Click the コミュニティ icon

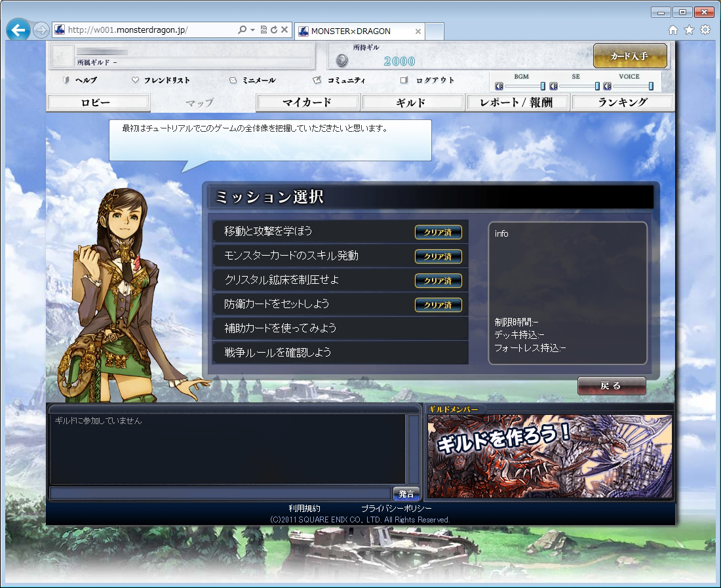tap(317, 80)
